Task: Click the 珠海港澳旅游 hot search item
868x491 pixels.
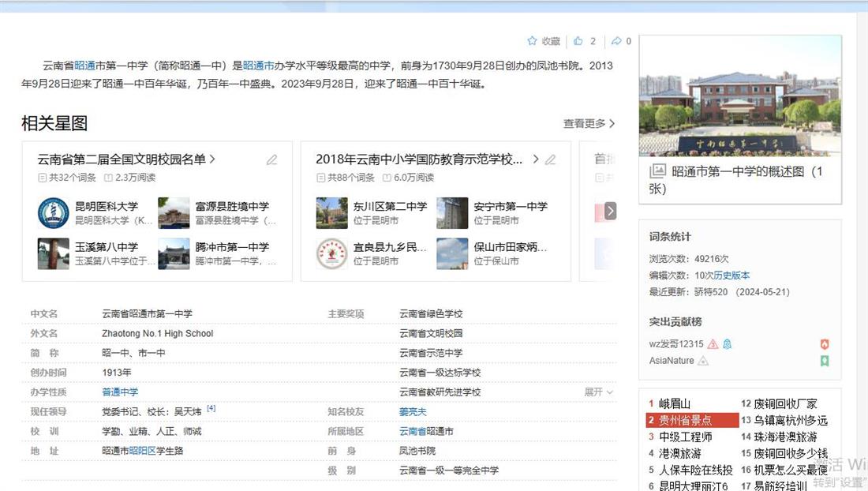Action: 785,437
